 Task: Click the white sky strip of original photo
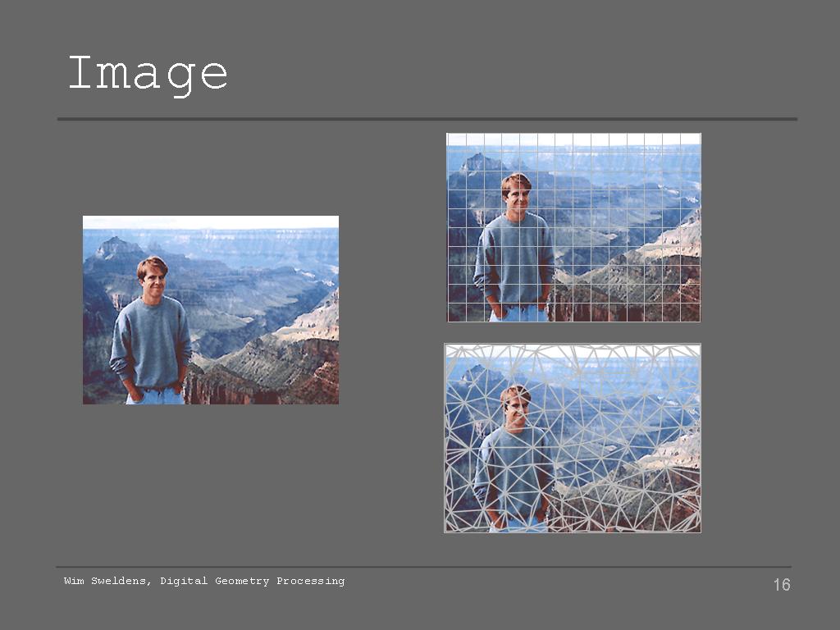(211, 221)
